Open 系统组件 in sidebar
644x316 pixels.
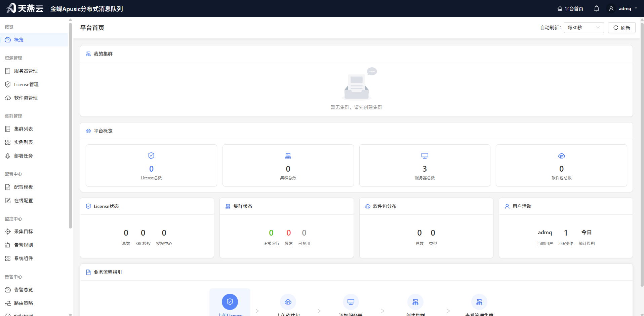click(34, 258)
